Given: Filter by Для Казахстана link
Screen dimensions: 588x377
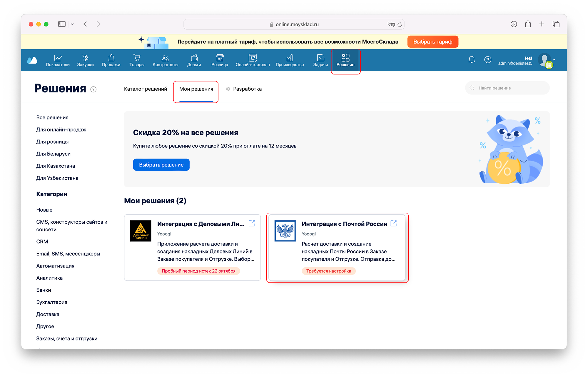Looking at the screenshot, I should (56, 166).
